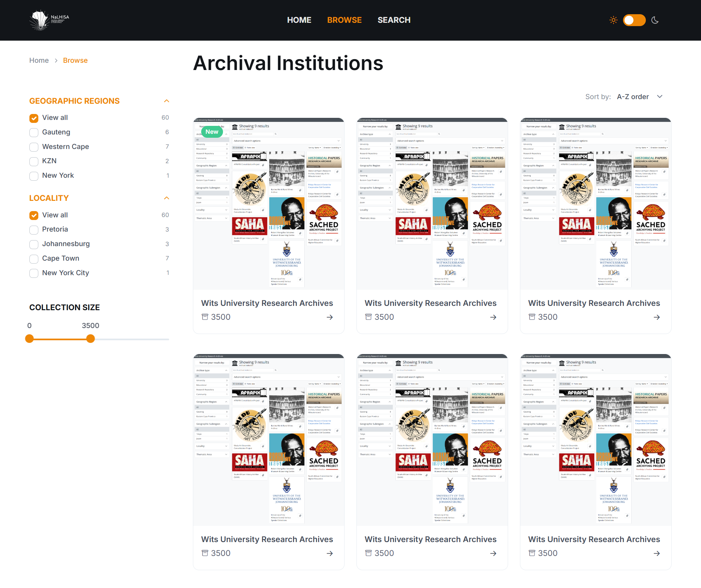Click the Collection Size heading
The height and width of the screenshot is (588, 701).
coord(64,308)
